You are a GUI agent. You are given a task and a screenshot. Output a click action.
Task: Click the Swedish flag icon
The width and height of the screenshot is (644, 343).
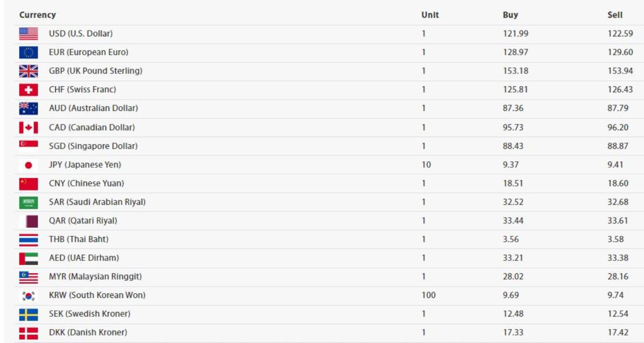(28, 314)
